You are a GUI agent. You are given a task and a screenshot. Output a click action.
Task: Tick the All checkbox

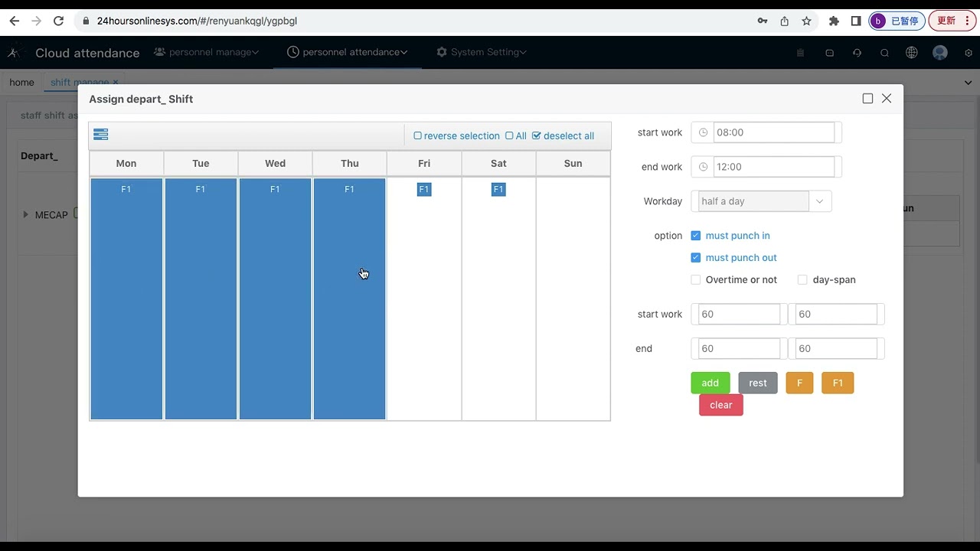[509, 135]
